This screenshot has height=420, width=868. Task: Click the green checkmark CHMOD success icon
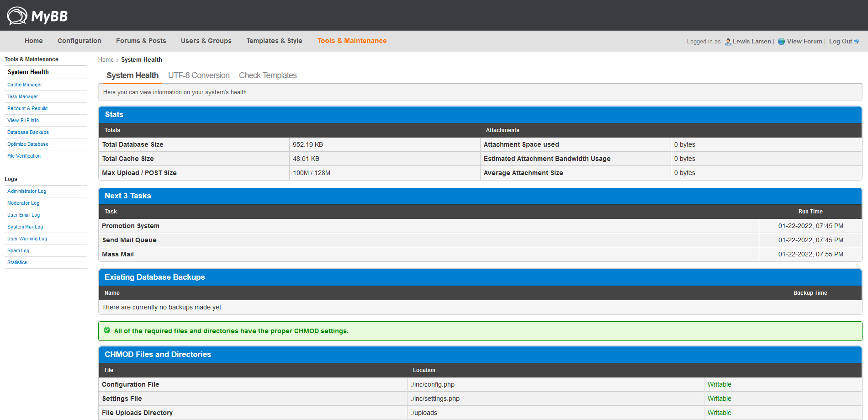(107, 330)
